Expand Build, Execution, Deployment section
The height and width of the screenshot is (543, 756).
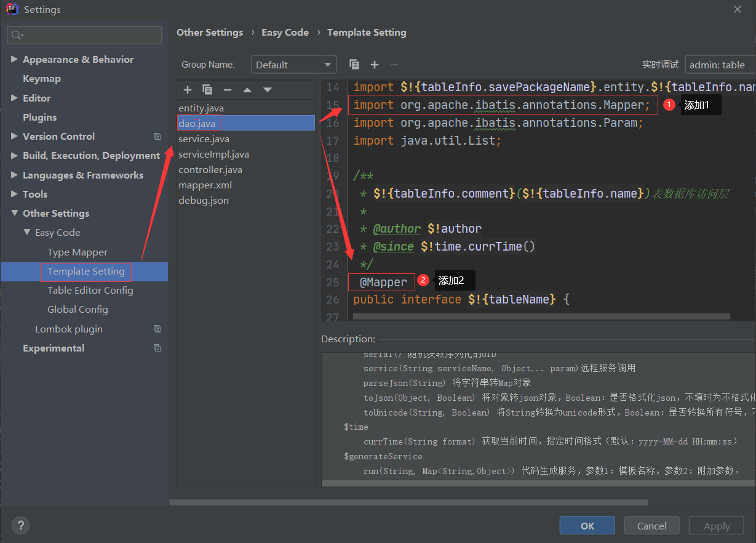pos(14,155)
